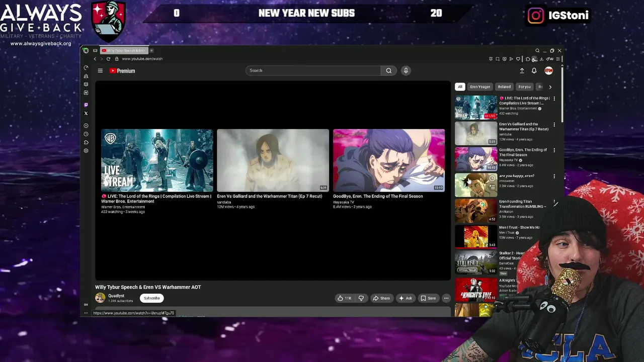The height and width of the screenshot is (362, 644).
Task: Click the Share button under video
Action: click(x=381, y=298)
